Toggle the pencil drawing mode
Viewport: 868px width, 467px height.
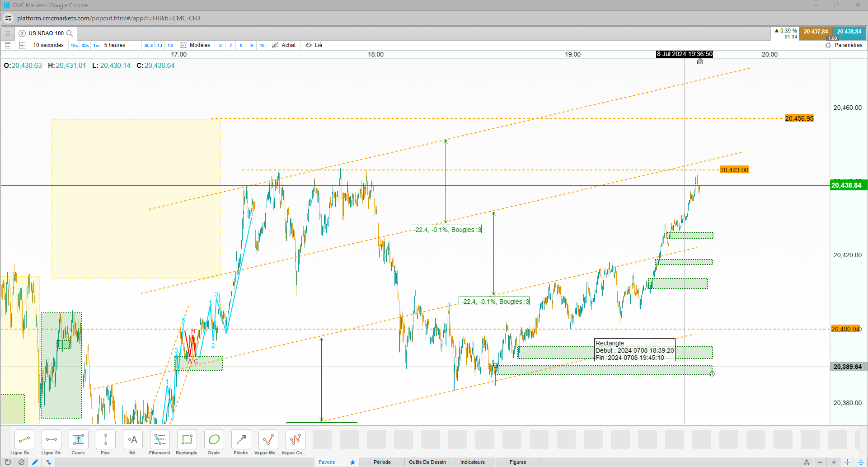pos(35,462)
